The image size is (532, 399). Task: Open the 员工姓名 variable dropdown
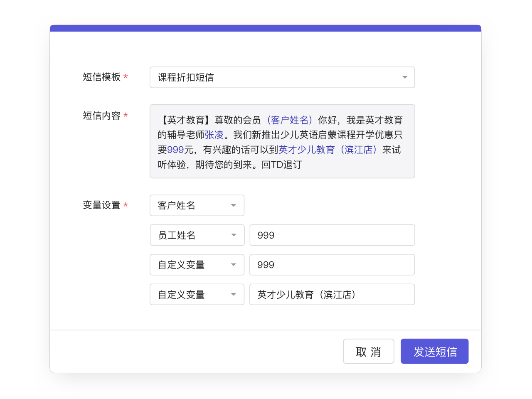tap(191, 235)
